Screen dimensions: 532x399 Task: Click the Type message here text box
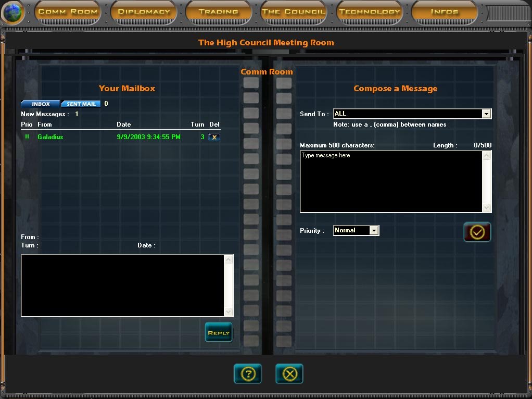click(x=391, y=181)
